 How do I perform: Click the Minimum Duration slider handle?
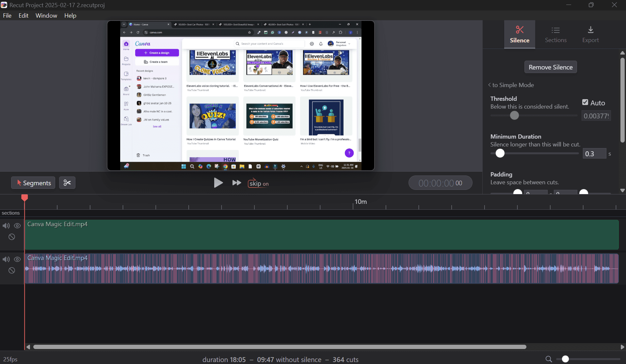(x=500, y=153)
